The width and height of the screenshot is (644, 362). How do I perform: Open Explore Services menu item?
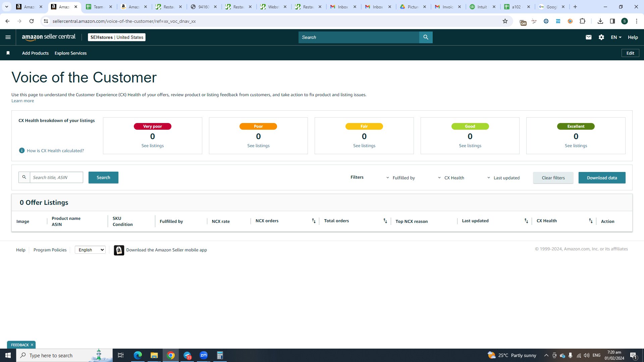[x=70, y=53]
